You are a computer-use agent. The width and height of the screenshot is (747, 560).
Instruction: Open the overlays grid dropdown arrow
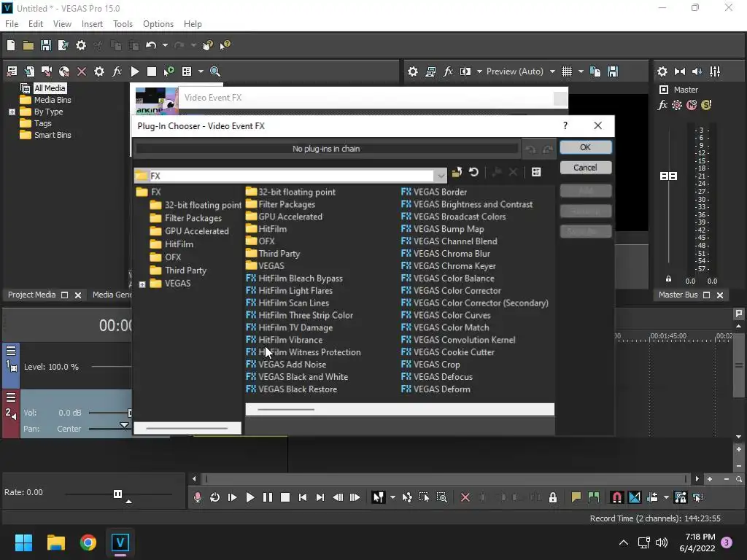[x=581, y=71]
